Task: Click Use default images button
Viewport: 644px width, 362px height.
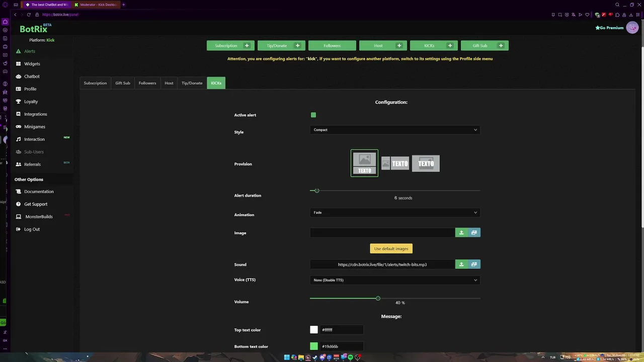Action: pos(391,249)
